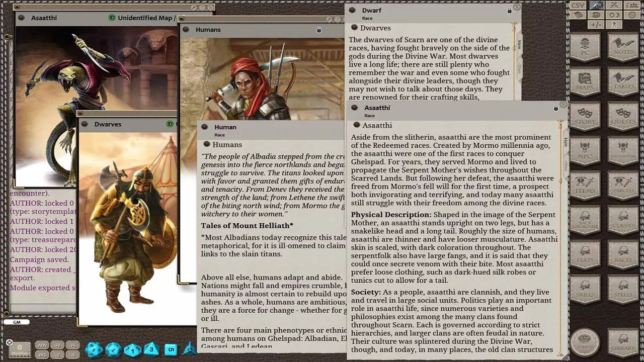Toggle the lock on the Asaatthi race window
The width and height of the screenshot is (644, 362).
pyautogui.click(x=556, y=108)
